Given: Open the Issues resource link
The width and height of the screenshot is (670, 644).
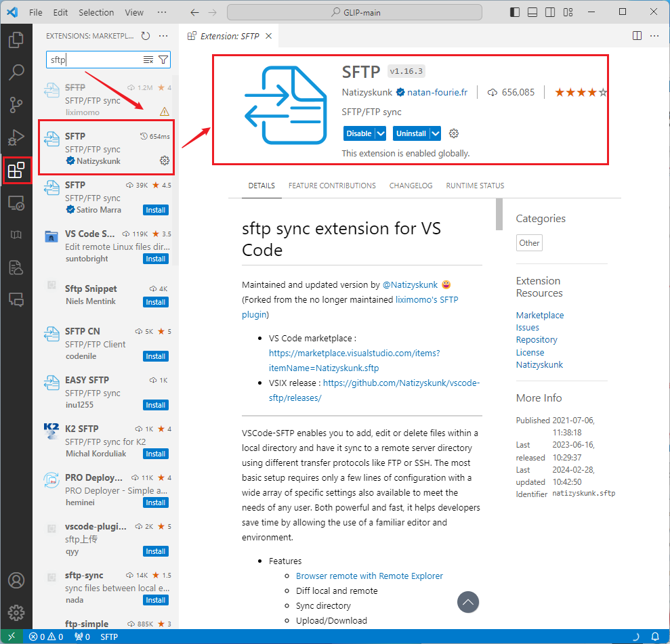Looking at the screenshot, I should click(527, 328).
